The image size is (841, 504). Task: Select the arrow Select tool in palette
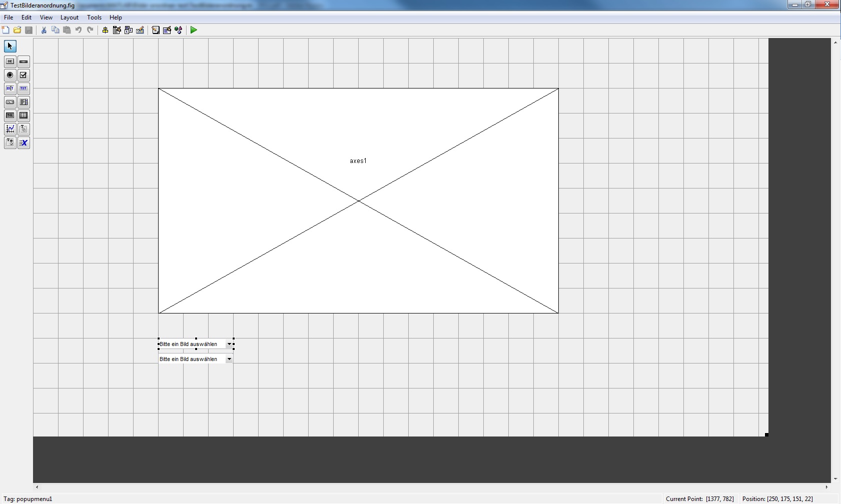coord(10,46)
